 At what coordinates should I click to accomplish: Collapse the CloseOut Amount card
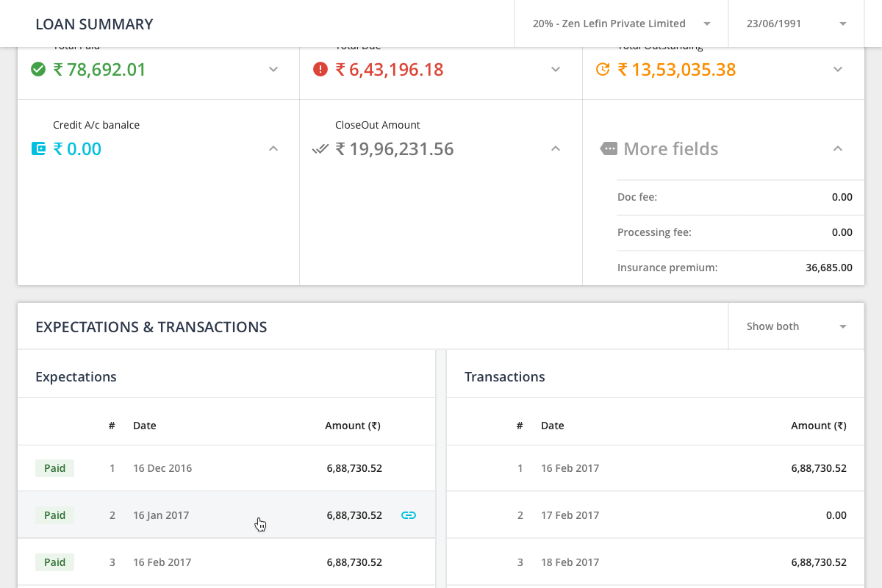556,148
